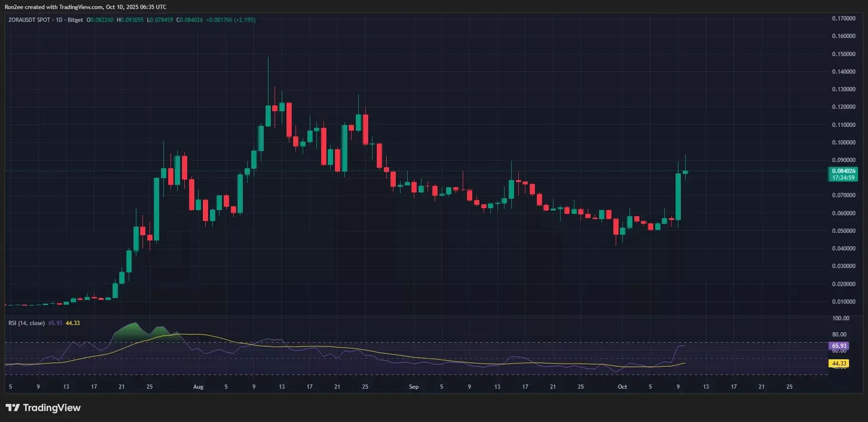Select the Oct marker on the time axis
Viewport: 868px width, 422px height.
[x=622, y=387]
